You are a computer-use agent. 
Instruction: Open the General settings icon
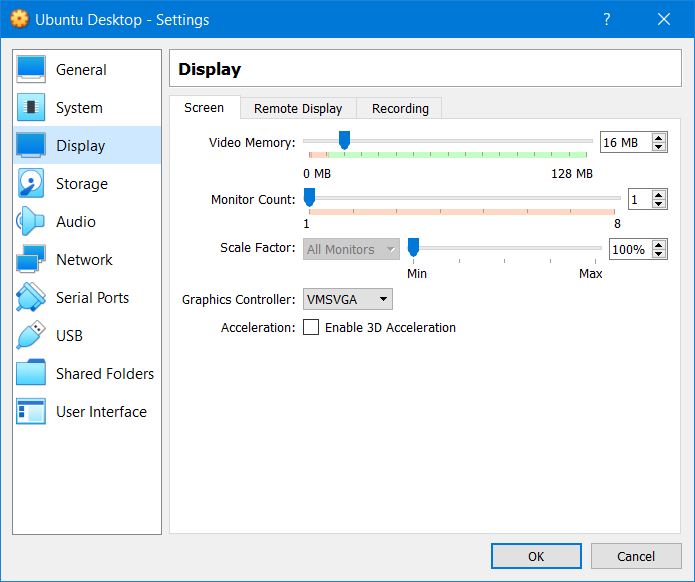coord(31,70)
